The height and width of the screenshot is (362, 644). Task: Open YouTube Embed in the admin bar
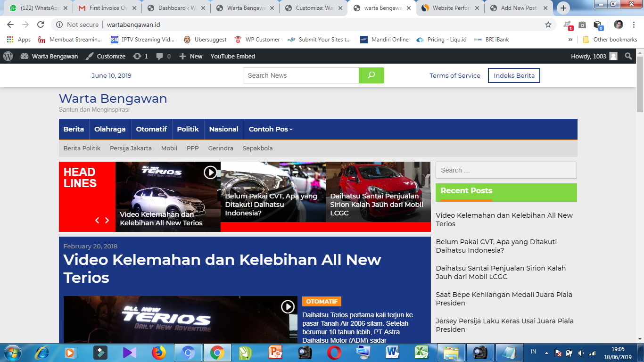click(x=233, y=56)
